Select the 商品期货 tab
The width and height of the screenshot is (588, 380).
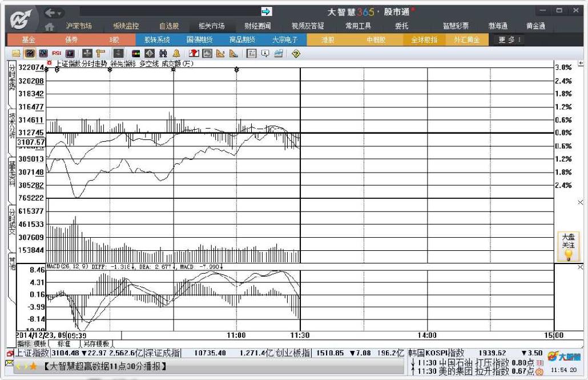(243, 40)
